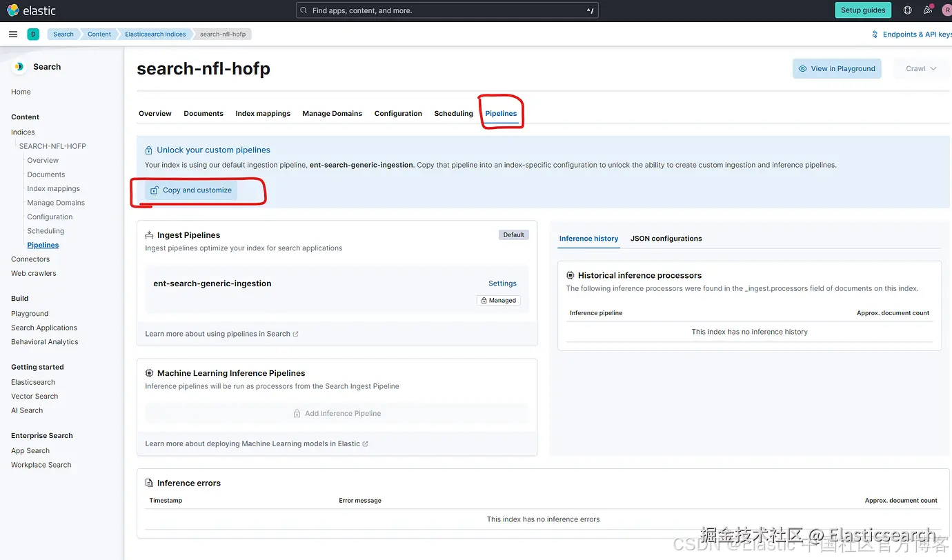Viewport: 952px width, 560px height.
Task: Click the Historical inference processors icon
Action: pos(570,275)
